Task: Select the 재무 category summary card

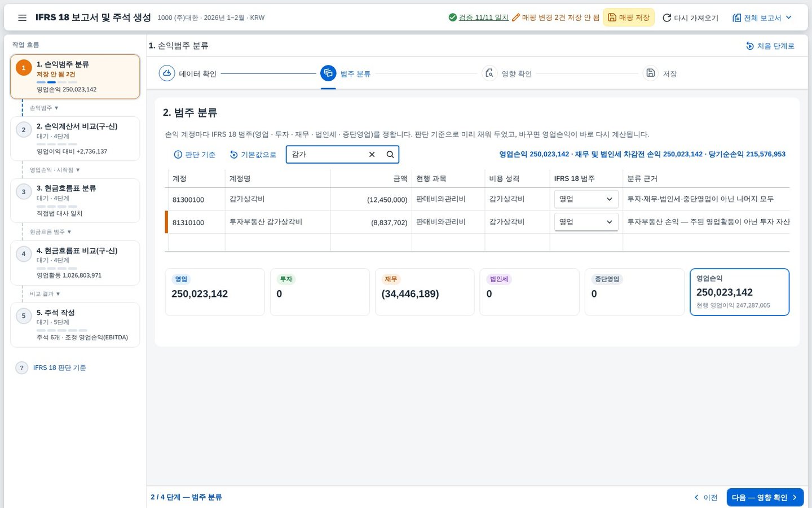Action: [425, 292]
